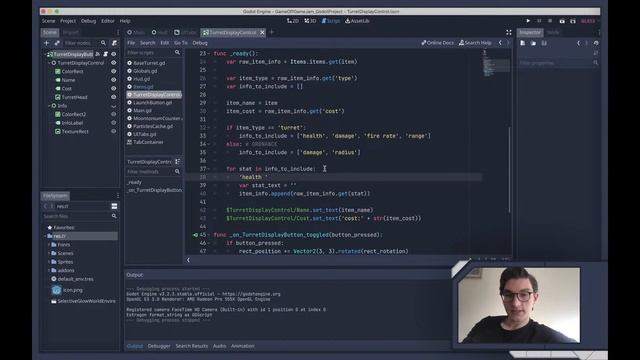Expand the Fonts folder

point(49,244)
